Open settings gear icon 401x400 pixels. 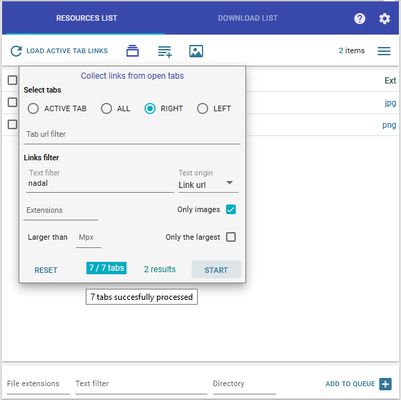[x=384, y=18]
